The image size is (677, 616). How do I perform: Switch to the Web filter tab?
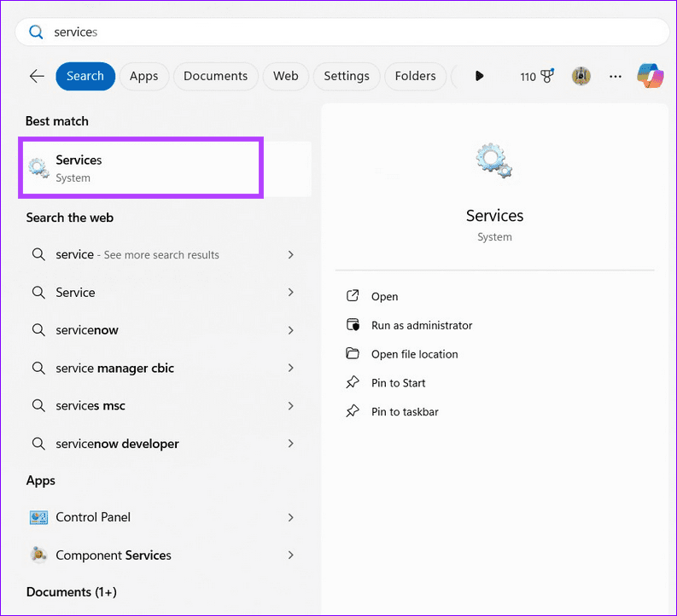coord(286,76)
